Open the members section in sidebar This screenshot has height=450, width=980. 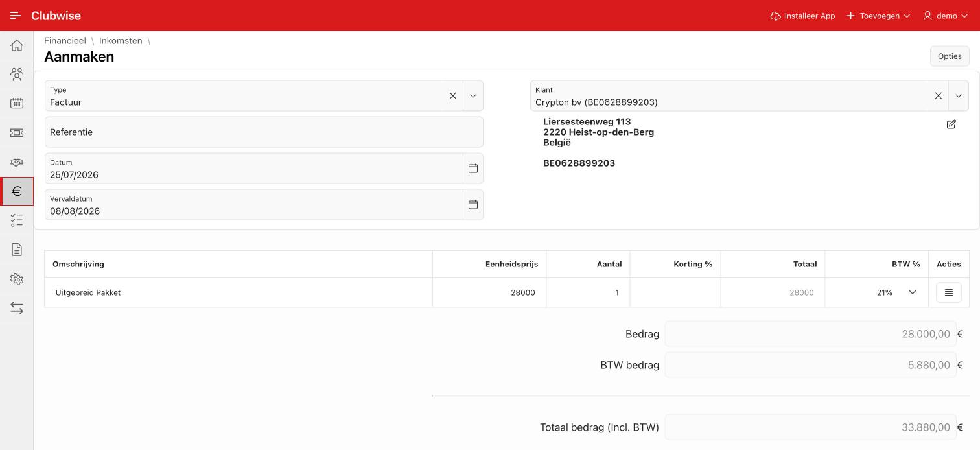pos(17,75)
